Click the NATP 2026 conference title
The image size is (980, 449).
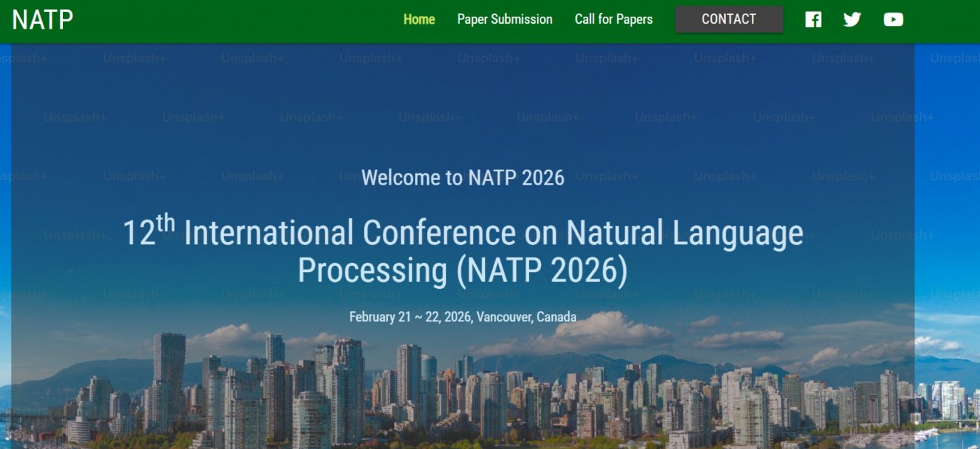coord(463,250)
